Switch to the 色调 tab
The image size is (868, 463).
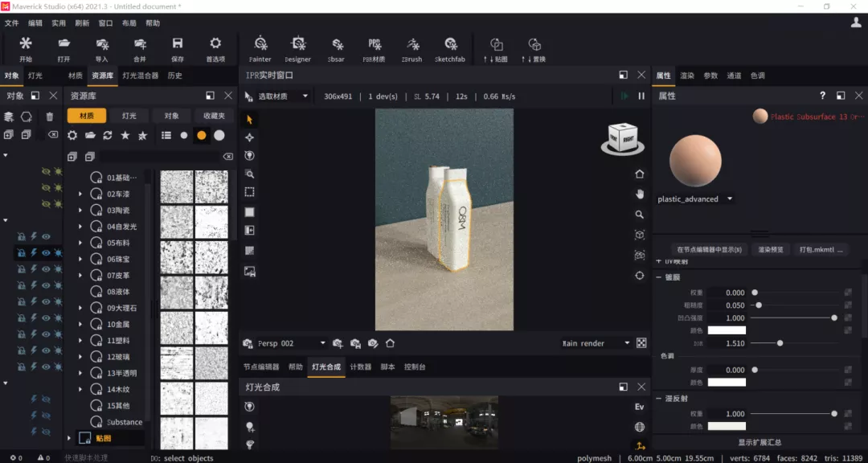(757, 76)
